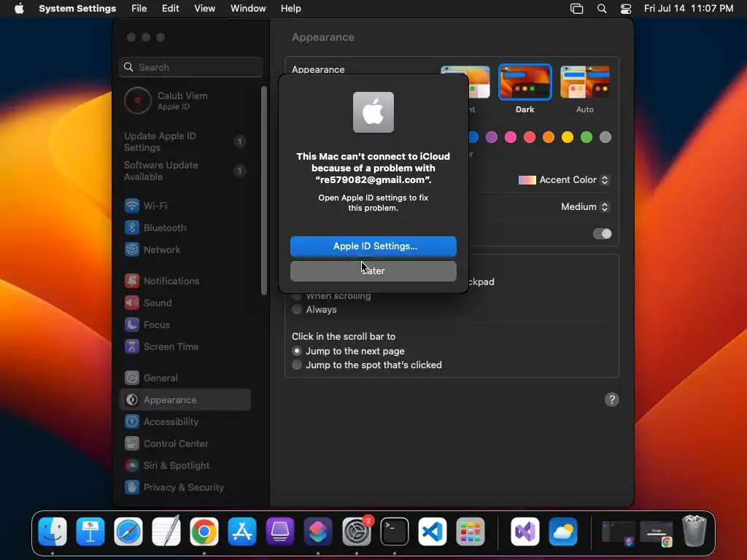Pick the yellow accent color
The image size is (747, 560).
pyautogui.click(x=568, y=137)
